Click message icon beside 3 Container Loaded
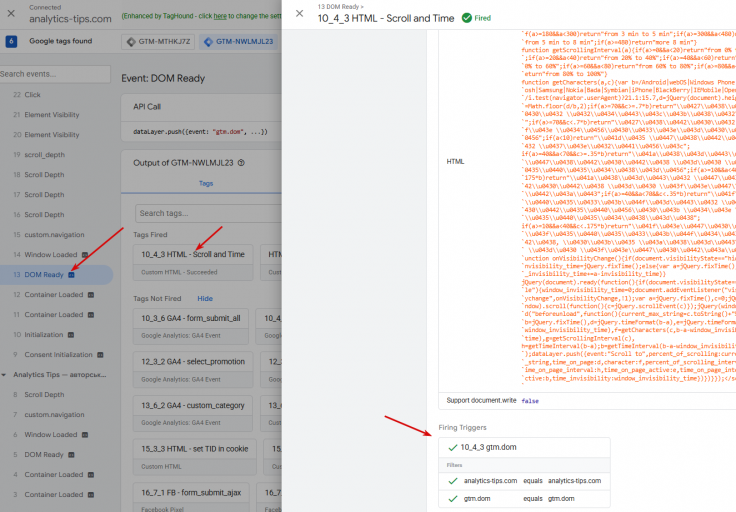 tap(91, 495)
